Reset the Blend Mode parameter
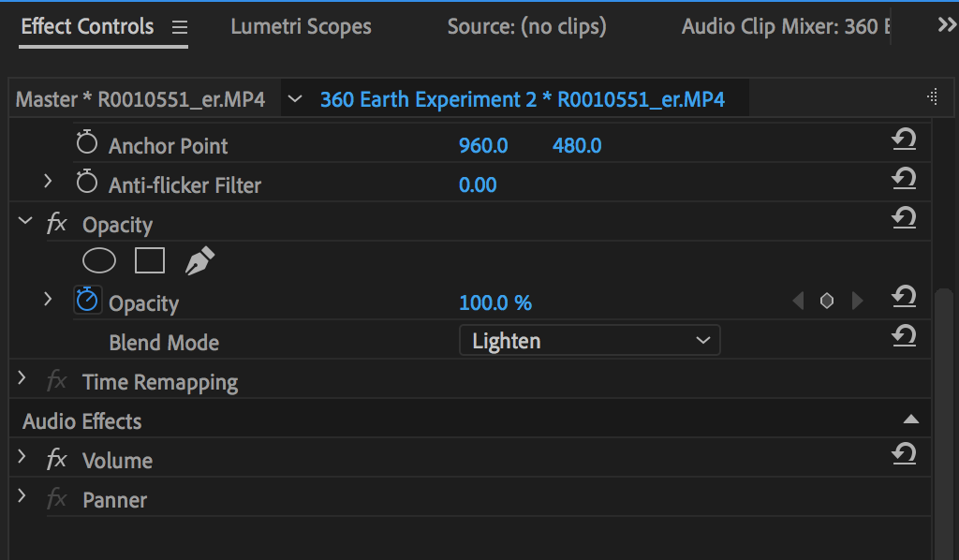Image resolution: width=959 pixels, height=560 pixels. click(x=904, y=337)
